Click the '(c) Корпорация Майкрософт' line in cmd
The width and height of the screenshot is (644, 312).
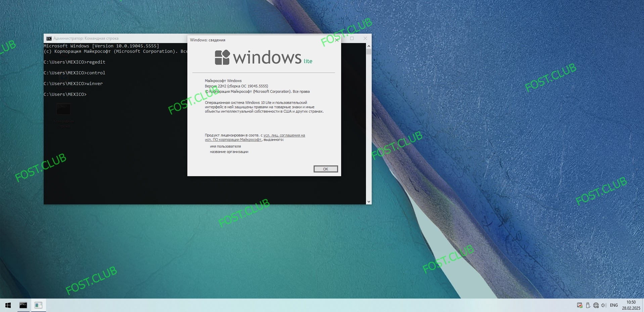click(x=116, y=51)
